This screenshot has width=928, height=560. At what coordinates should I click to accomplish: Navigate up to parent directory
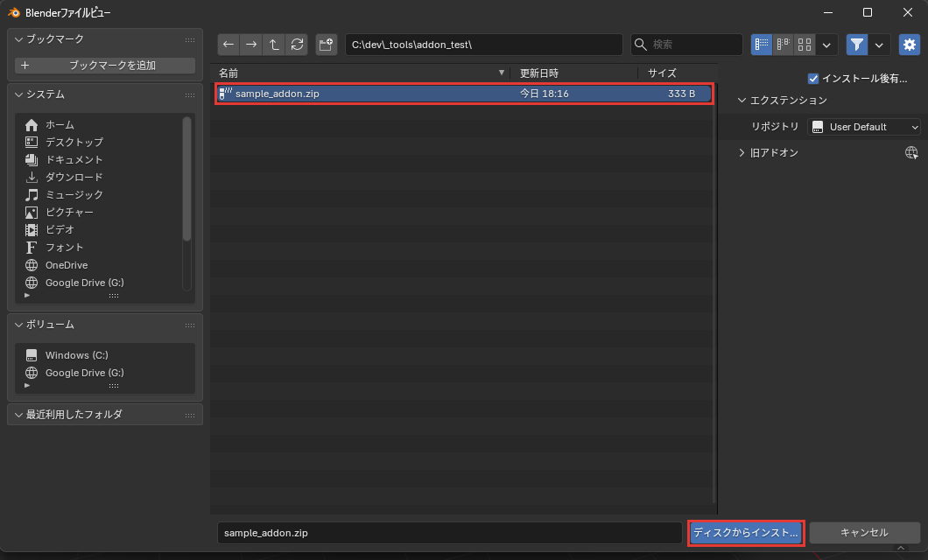pos(274,45)
